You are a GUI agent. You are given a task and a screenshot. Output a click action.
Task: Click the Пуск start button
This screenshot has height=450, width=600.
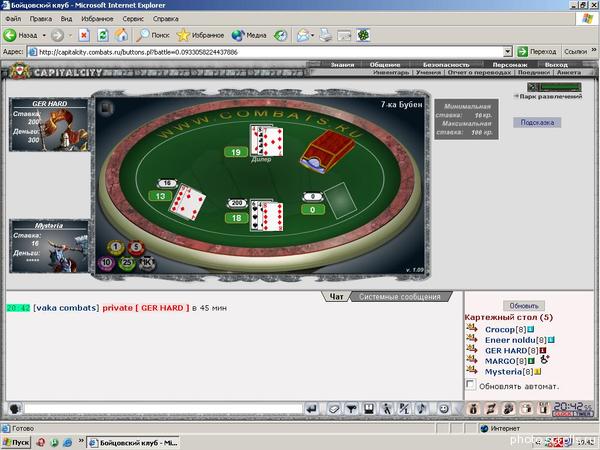click(x=16, y=442)
